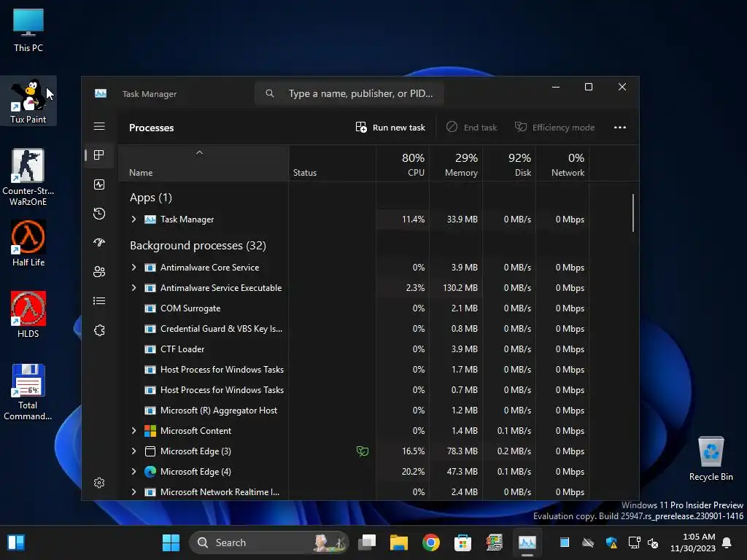Image resolution: width=747 pixels, height=560 pixels.
Task: Expand Microsoft Network Realtime row
Action: coord(134,492)
